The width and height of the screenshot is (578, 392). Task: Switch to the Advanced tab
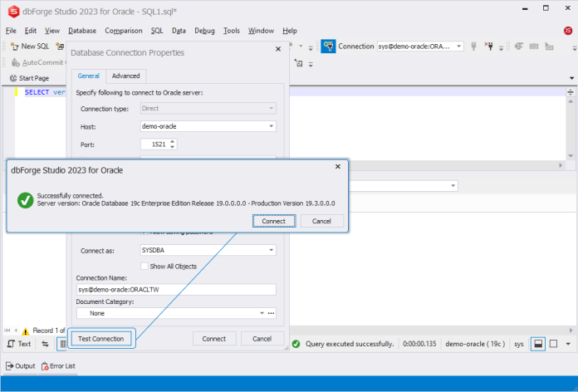coord(126,76)
